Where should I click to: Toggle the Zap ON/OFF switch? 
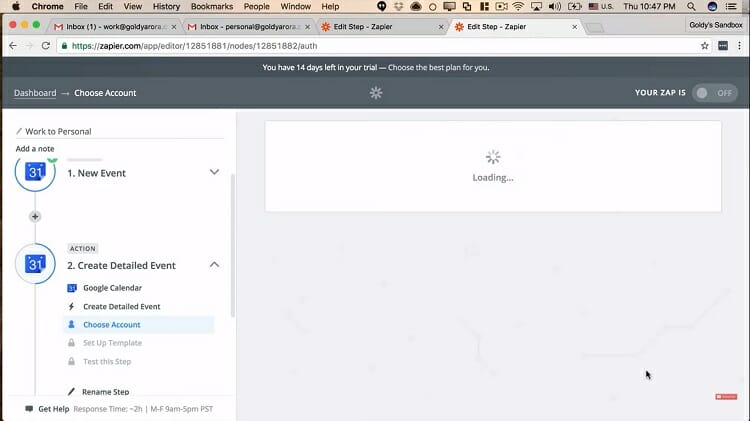click(715, 93)
